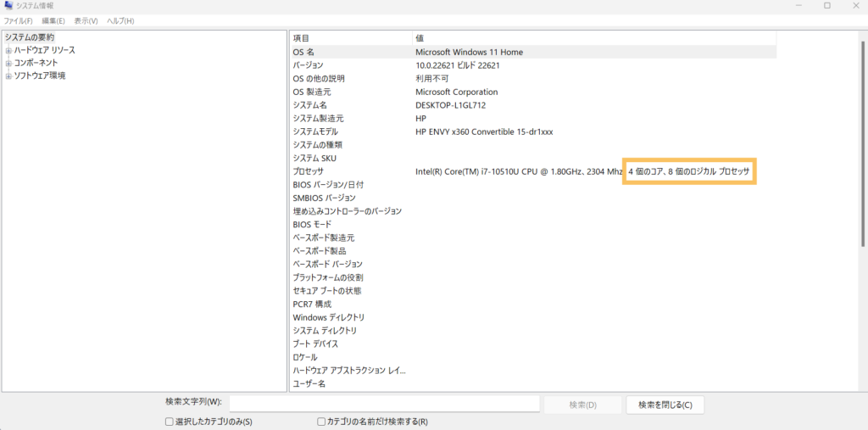Image resolution: width=868 pixels, height=430 pixels.
Task: Click the value Microsoft Corporation
Action: (x=457, y=92)
